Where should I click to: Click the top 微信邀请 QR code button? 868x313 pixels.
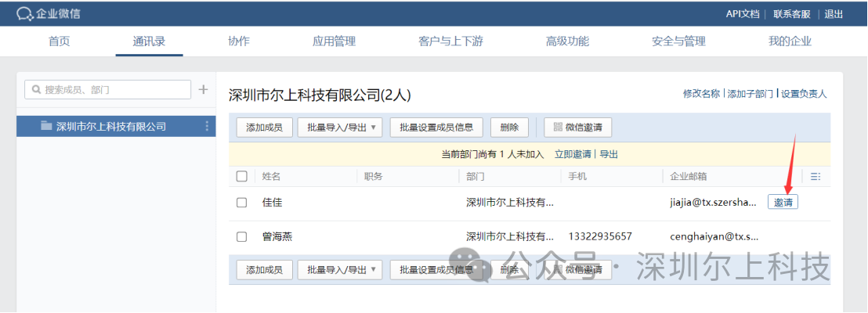pos(578,128)
